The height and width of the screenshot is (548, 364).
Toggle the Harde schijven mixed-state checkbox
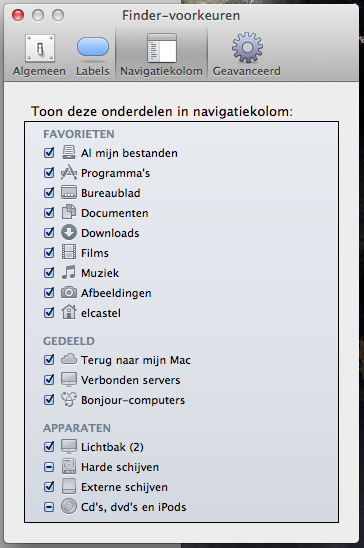coord(49,467)
